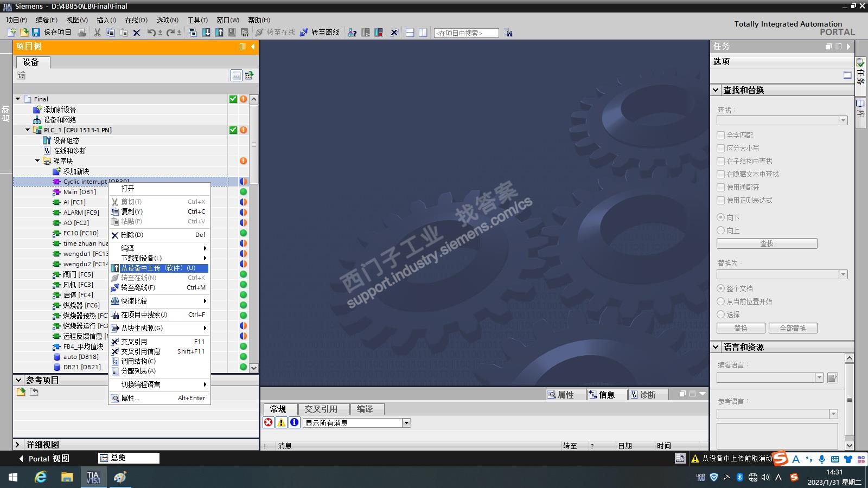Click the 全部替换 button
The image size is (868, 488).
tap(793, 328)
